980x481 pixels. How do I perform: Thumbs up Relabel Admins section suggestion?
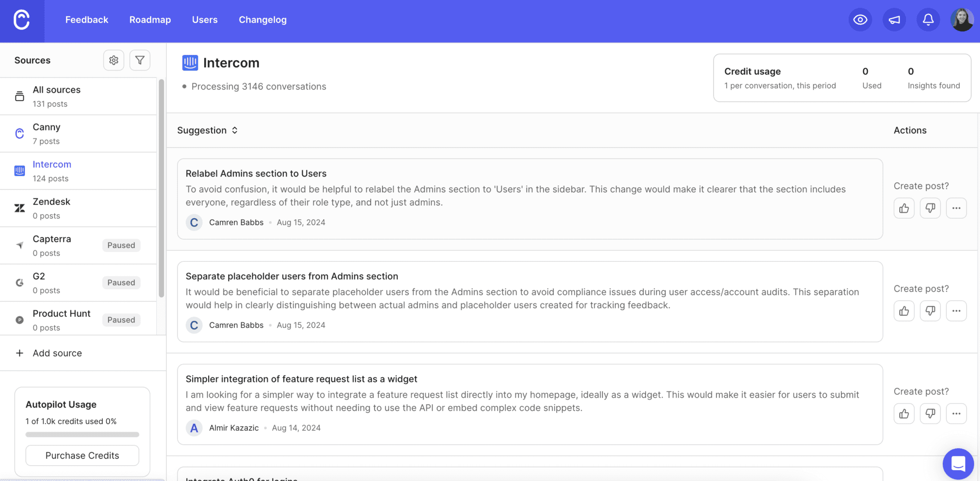coord(904,208)
